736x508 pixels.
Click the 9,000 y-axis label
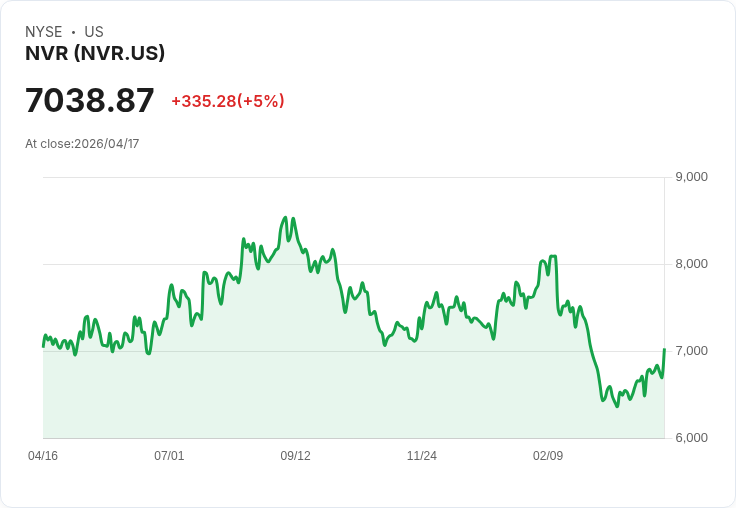[691, 177]
